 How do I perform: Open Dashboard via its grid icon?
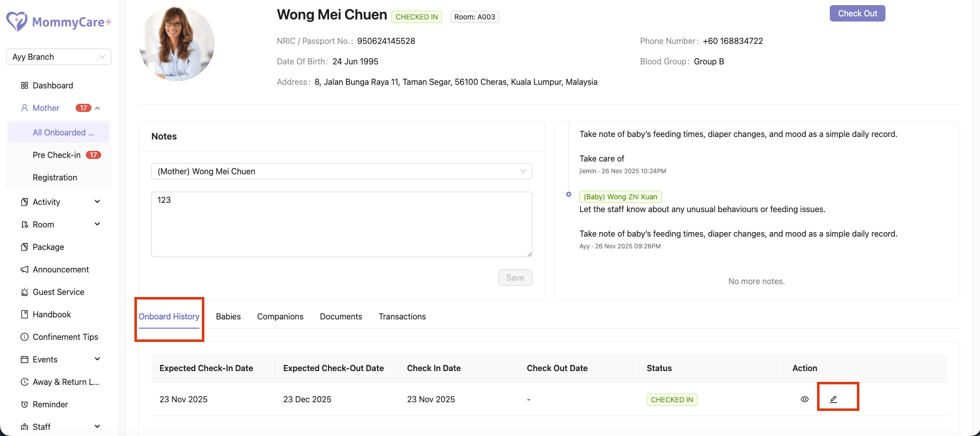tap(25, 85)
